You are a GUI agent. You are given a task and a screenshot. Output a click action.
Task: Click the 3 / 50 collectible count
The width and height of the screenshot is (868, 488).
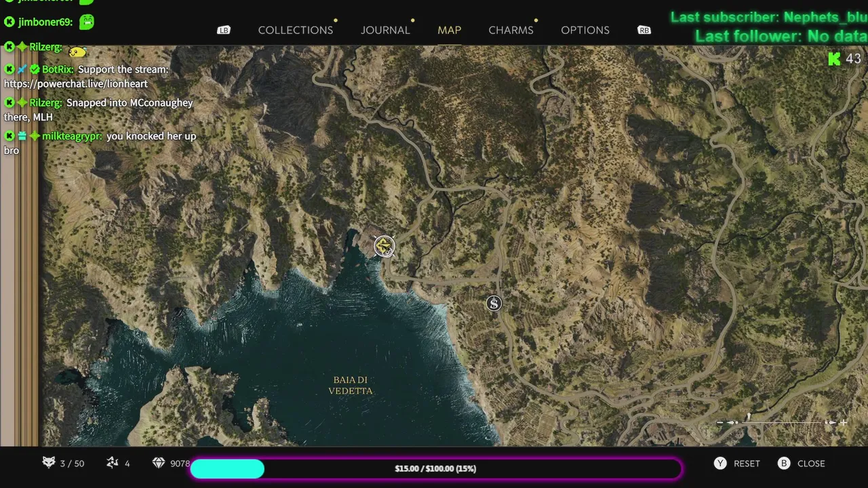click(x=72, y=464)
